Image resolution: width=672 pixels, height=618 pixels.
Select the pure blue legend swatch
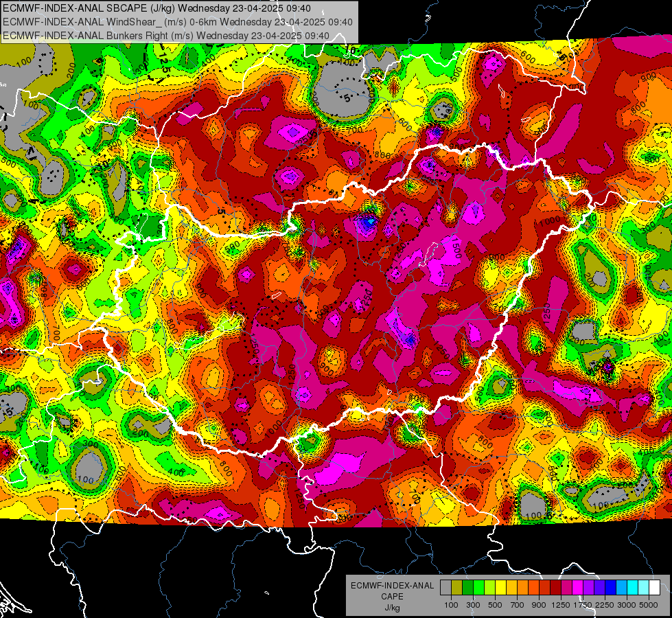611,587
